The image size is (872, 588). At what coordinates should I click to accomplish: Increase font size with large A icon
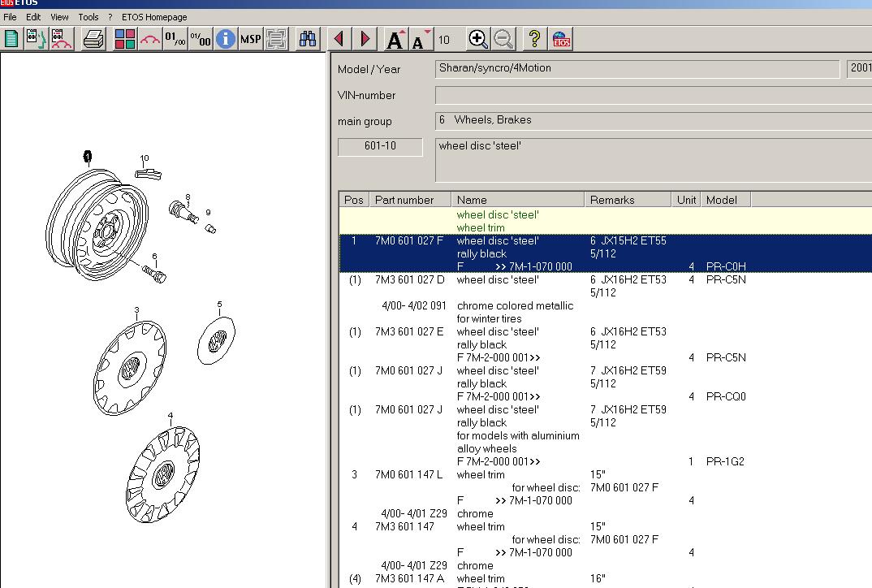[x=395, y=39]
